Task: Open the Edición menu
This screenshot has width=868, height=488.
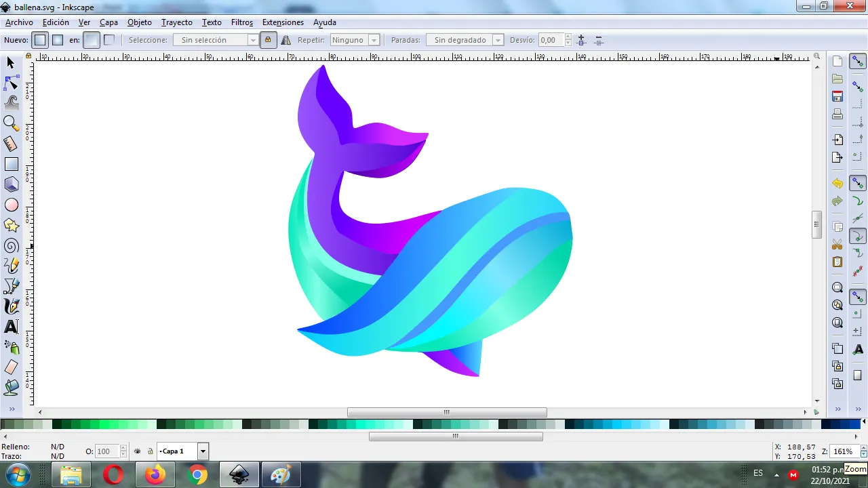Action: (x=56, y=22)
